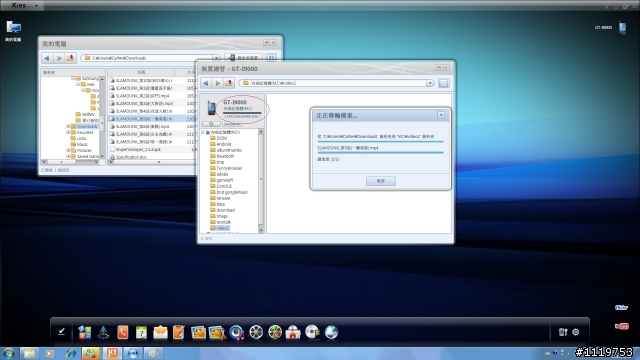Screen dimensions: 640x360
Task: Open the silver disc icon in dock
Action: [312, 332]
